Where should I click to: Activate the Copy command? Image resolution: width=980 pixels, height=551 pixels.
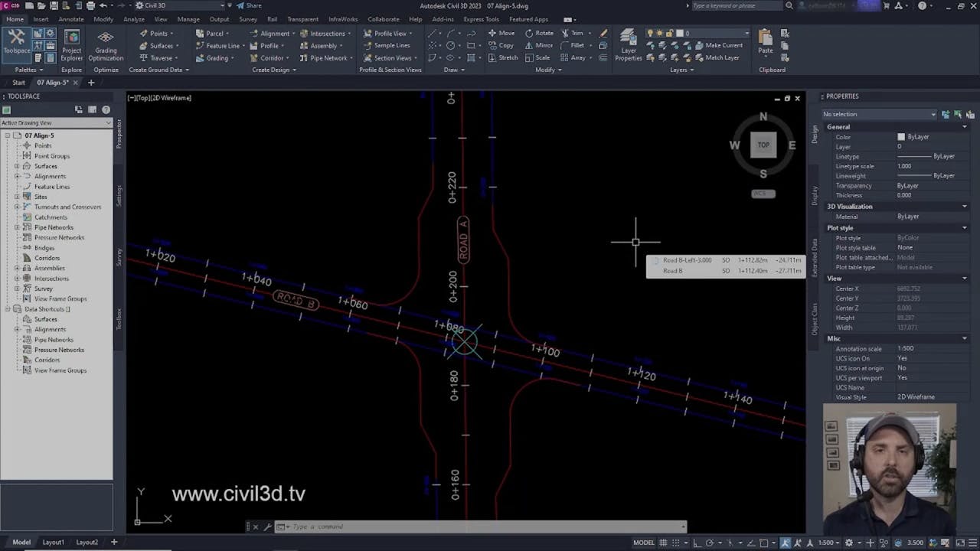(x=505, y=45)
